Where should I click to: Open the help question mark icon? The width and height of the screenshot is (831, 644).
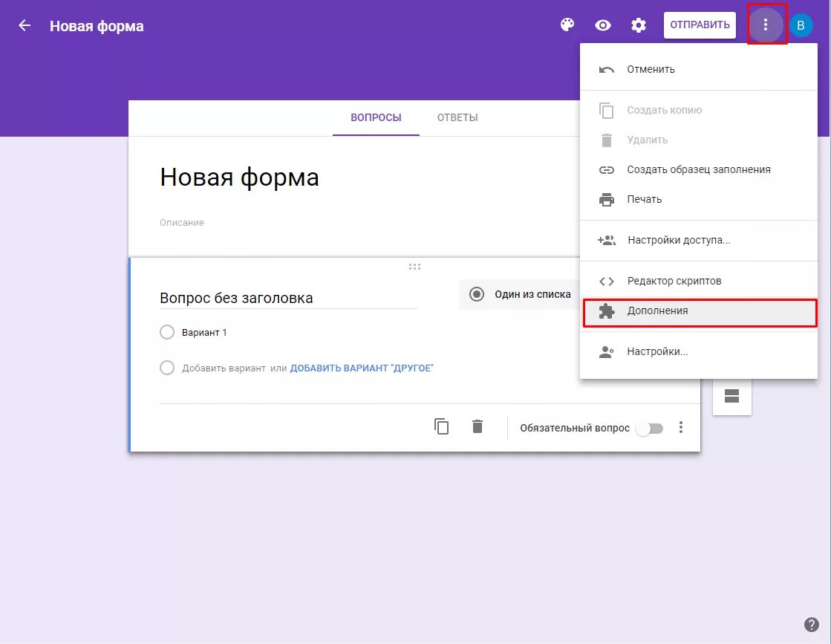pyautogui.click(x=812, y=625)
